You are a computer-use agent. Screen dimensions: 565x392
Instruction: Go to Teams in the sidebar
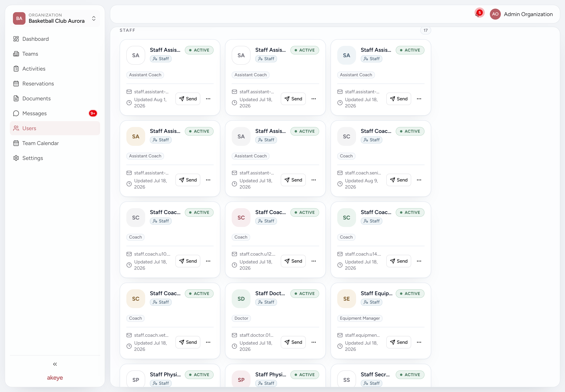coord(55,54)
